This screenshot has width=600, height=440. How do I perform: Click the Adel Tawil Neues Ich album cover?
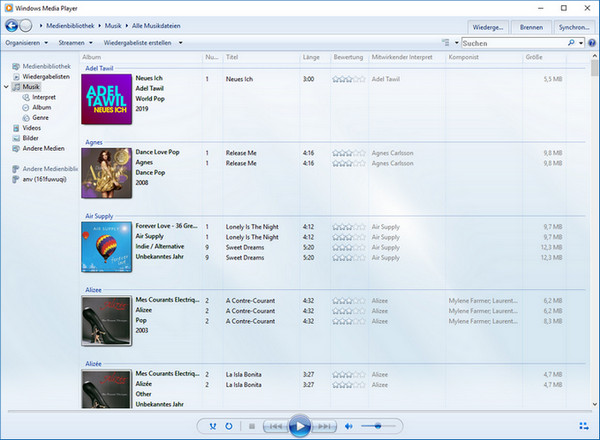(x=106, y=99)
